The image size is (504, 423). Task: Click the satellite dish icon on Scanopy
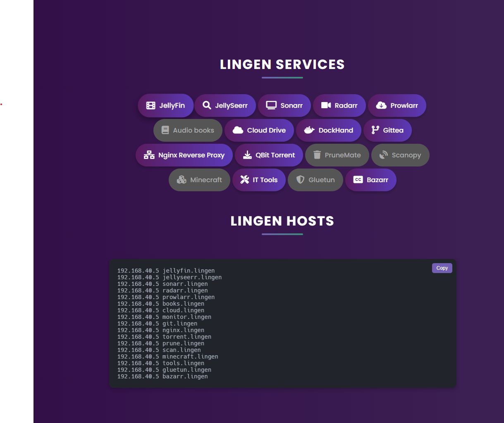click(x=384, y=155)
